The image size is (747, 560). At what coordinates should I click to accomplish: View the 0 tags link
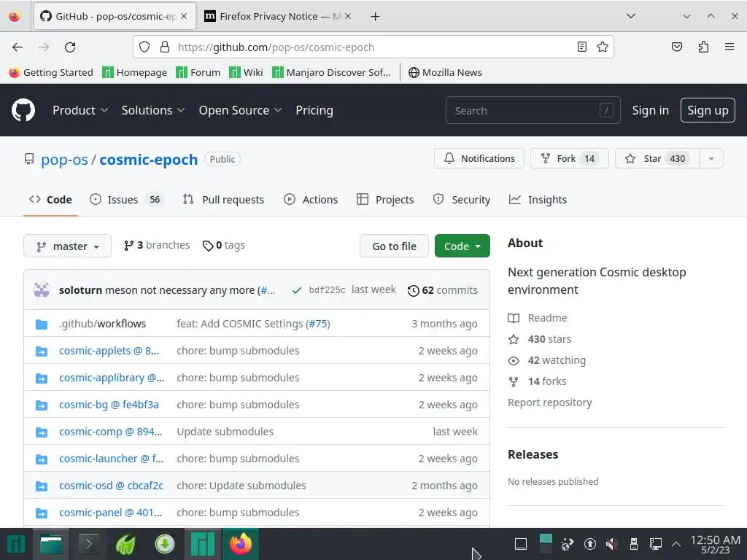pyautogui.click(x=223, y=245)
